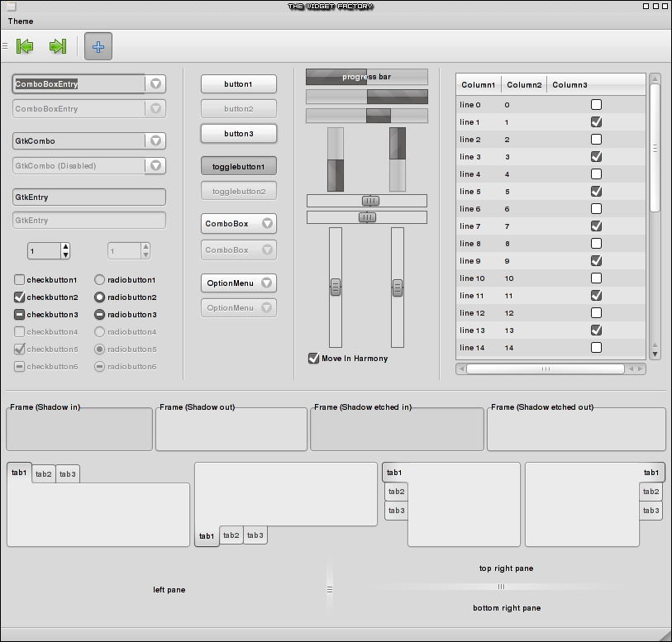Focus the enabled GtkEntry field
The image size is (672, 642).
89,197
